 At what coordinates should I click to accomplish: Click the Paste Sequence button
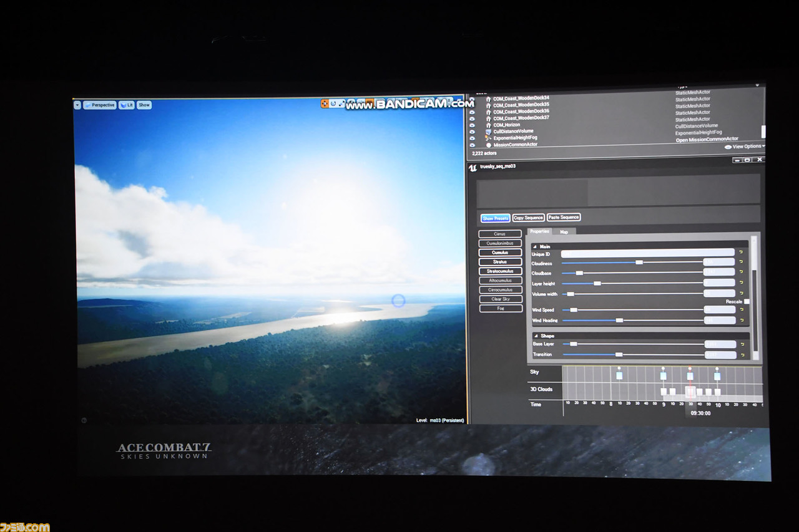[564, 217]
